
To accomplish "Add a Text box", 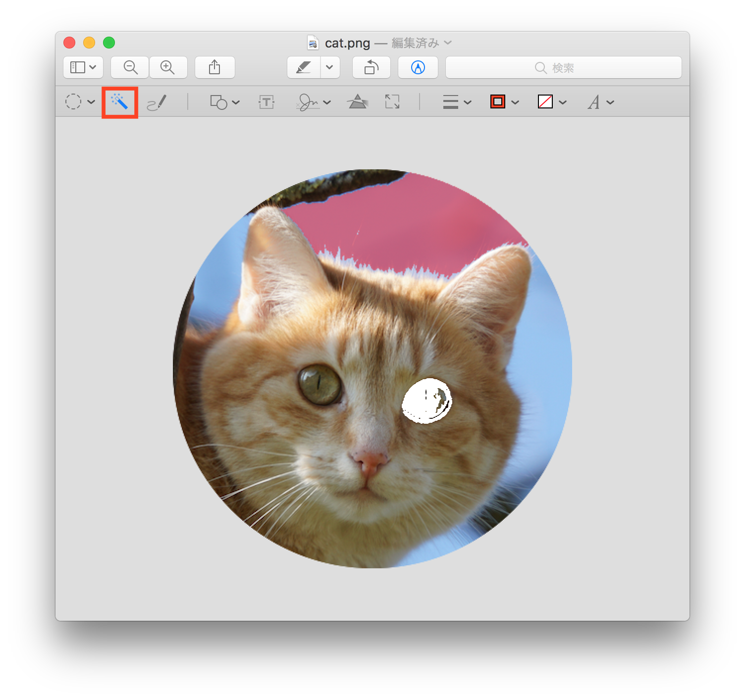I will pos(266,102).
